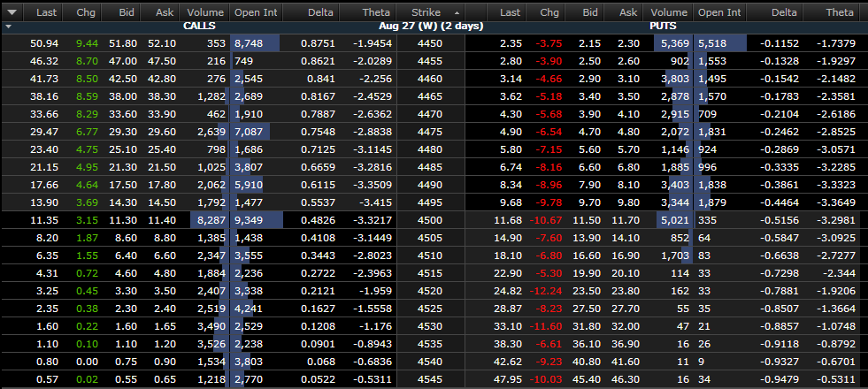The image size is (868, 389).
Task: Select the PUTS section label
Action: point(676,27)
